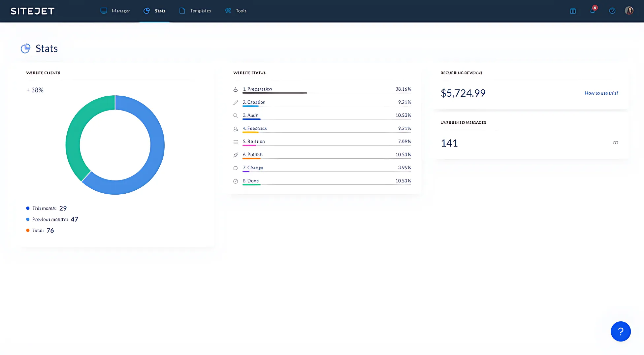Open the Templates section
The image size is (644, 355).
click(195, 11)
